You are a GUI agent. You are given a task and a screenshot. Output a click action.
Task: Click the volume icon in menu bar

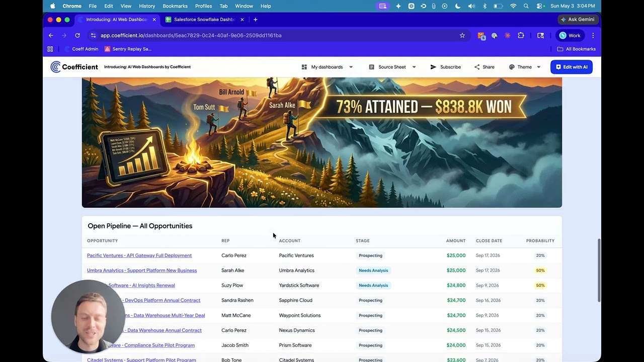click(x=471, y=6)
